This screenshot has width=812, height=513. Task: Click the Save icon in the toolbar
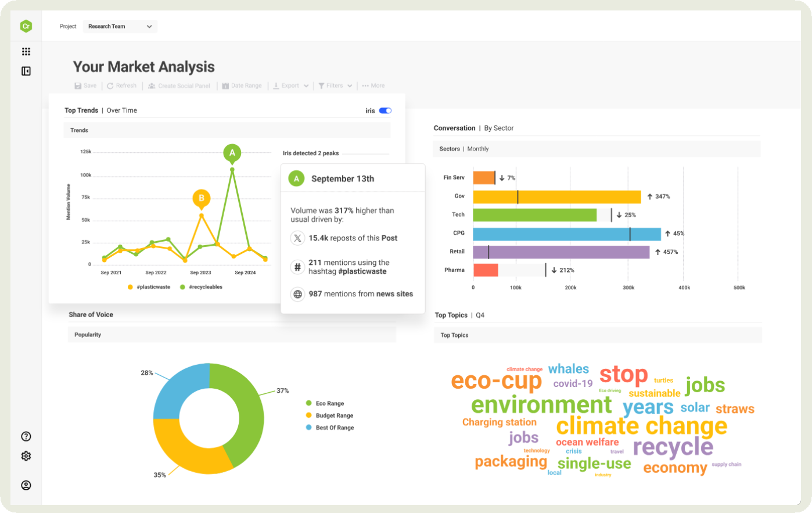[77, 85]
